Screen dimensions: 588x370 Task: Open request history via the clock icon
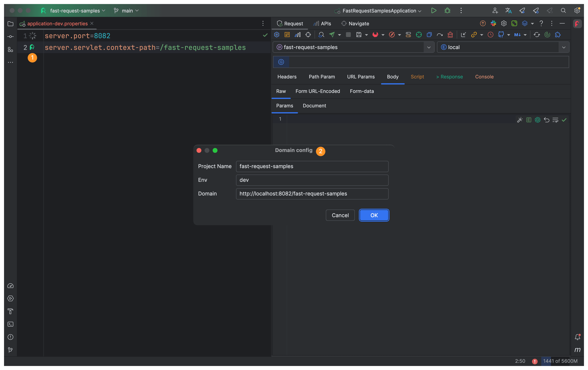(491, 35)
